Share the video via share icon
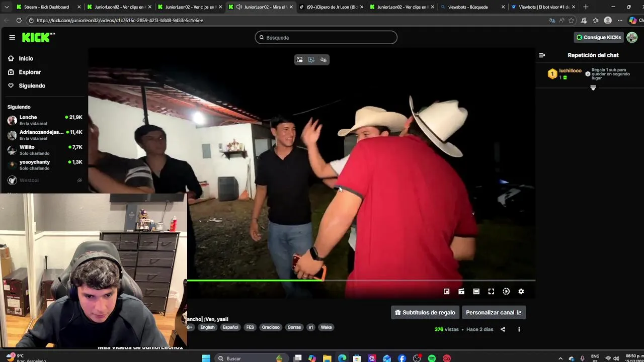Image resolution: width=644 pixels, height=362 pixels. 503,329
